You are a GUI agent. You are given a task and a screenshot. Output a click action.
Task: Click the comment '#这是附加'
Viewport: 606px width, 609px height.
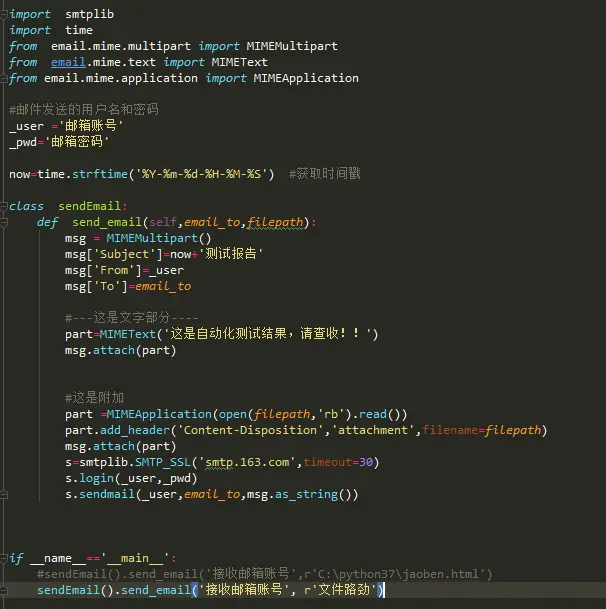coord(94,398)
